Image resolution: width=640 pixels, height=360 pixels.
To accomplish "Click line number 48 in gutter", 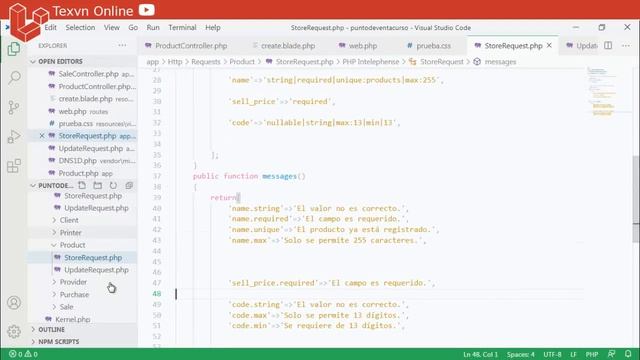I will pyautogui.click(x=157, y=293).
